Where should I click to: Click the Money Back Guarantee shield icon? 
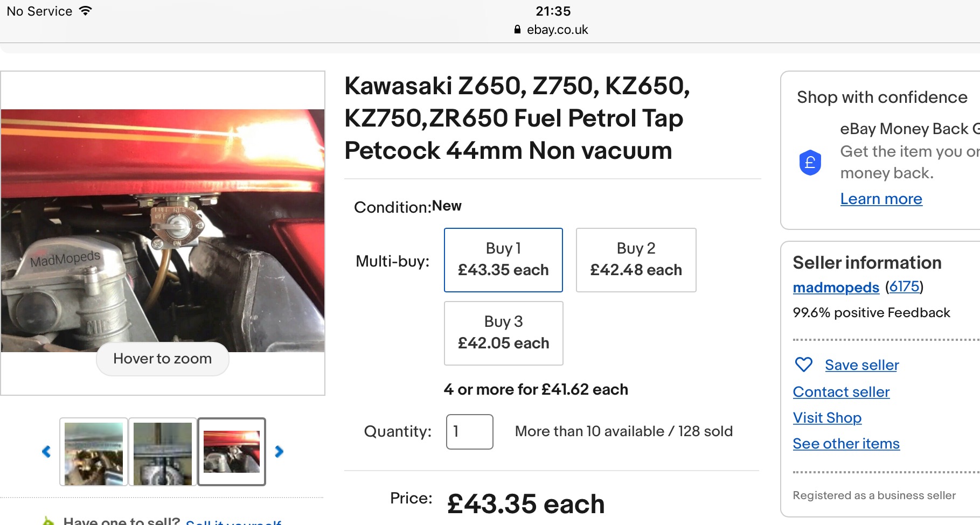tap(810, 163)
